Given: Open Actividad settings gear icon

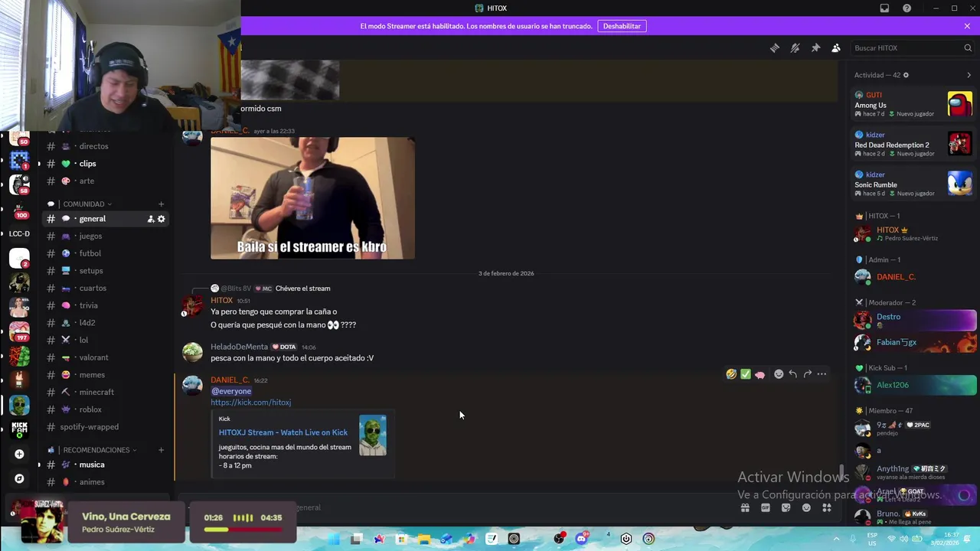Looking at the screenshot, I should [906, 75].
